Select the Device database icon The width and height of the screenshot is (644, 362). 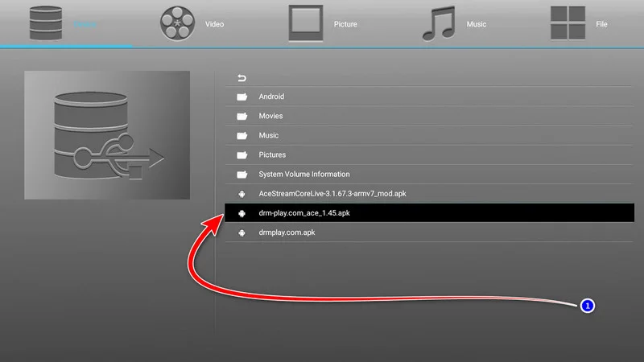46,23
